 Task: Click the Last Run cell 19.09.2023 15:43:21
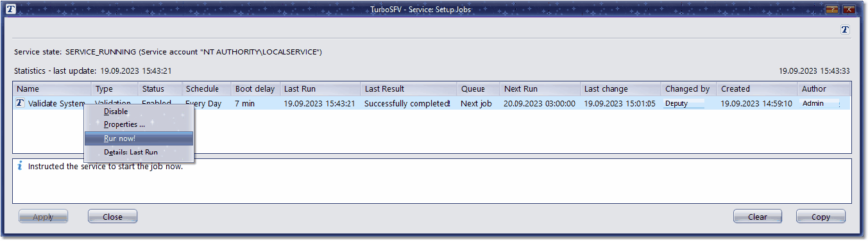[x=319, y=103]
